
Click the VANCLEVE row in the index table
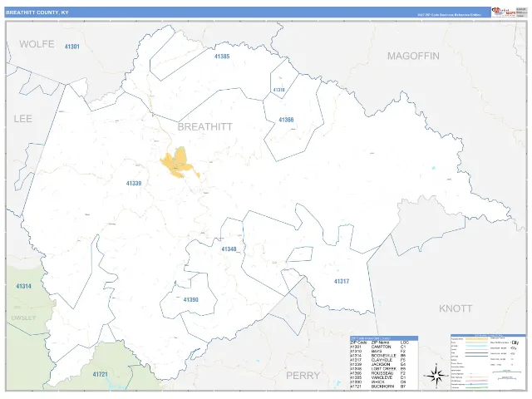click(378, 377)
